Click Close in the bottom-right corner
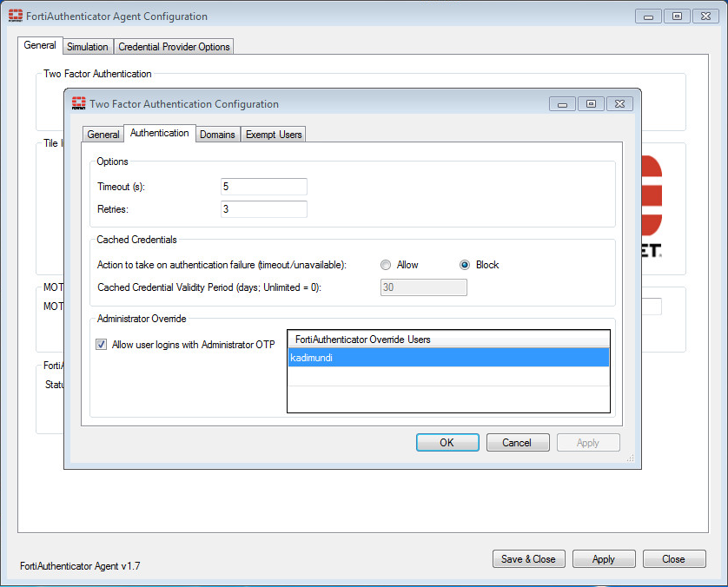 point(674,558)
